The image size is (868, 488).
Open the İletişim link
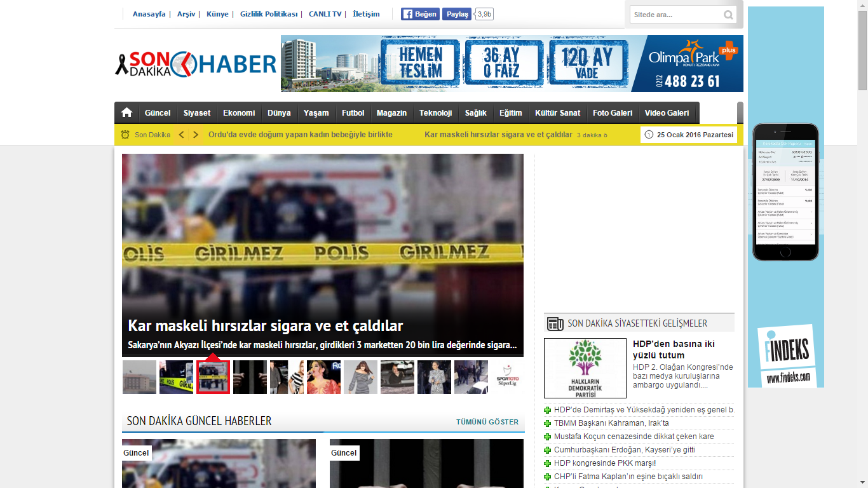pos(366,14)
